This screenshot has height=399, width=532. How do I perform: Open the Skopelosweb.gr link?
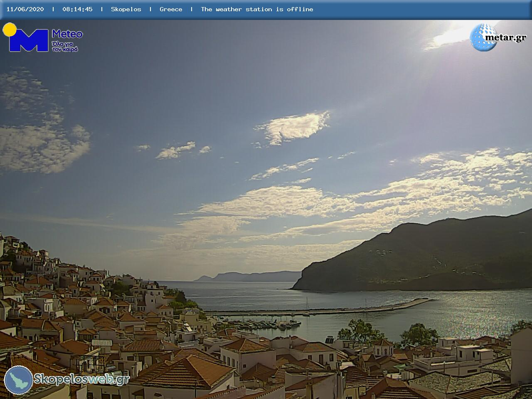pos(81,379)
